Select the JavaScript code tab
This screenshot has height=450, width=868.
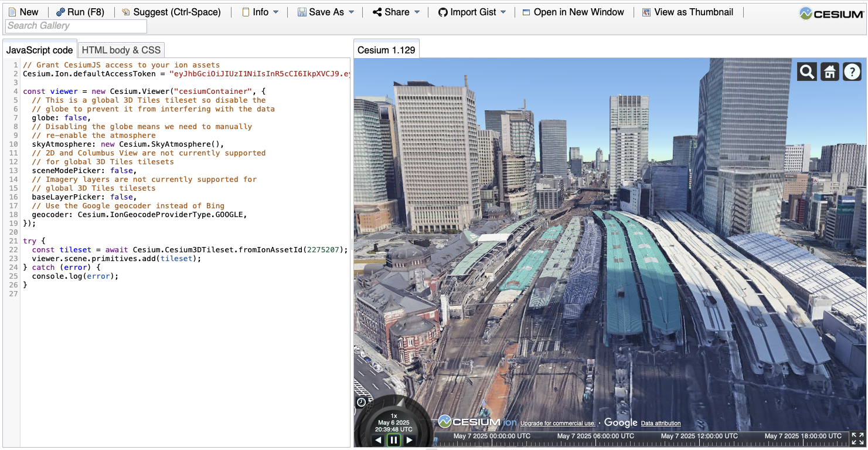[x=39, y=50]
